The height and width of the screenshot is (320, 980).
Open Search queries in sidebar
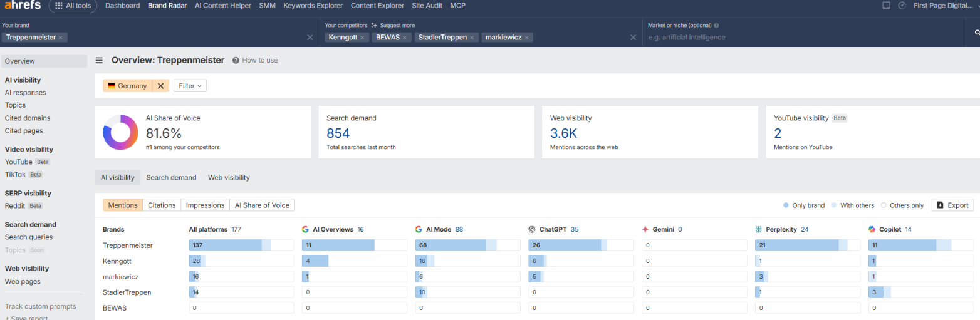(29, 237)
